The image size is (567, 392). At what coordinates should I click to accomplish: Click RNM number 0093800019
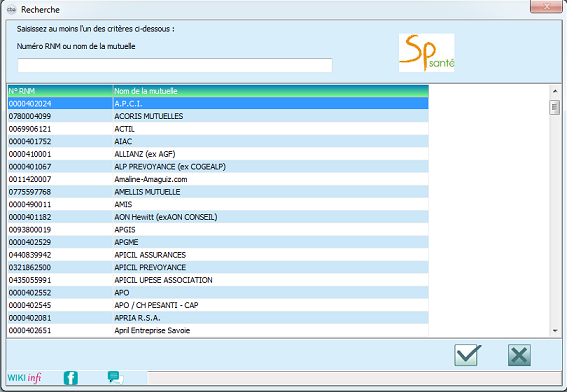click(x=30, y=230)
